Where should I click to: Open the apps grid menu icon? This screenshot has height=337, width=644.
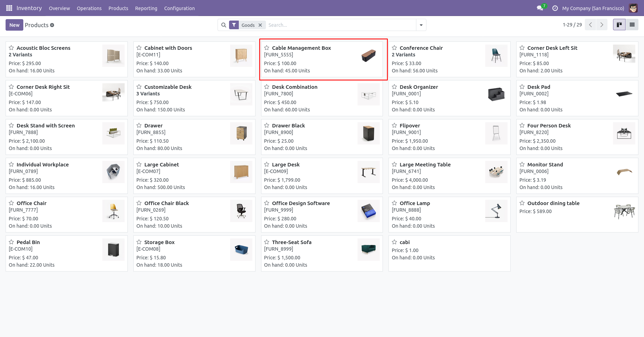pyautogui.click(x=9, y=8)
